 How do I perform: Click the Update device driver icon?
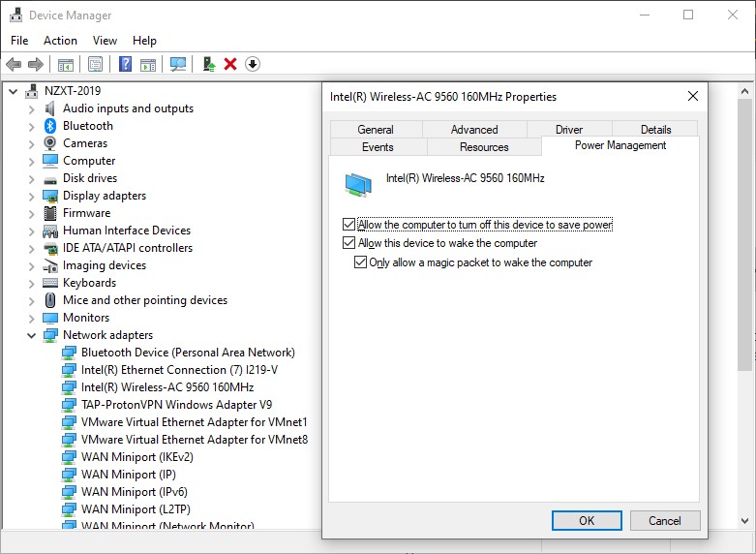click(209, 64)
